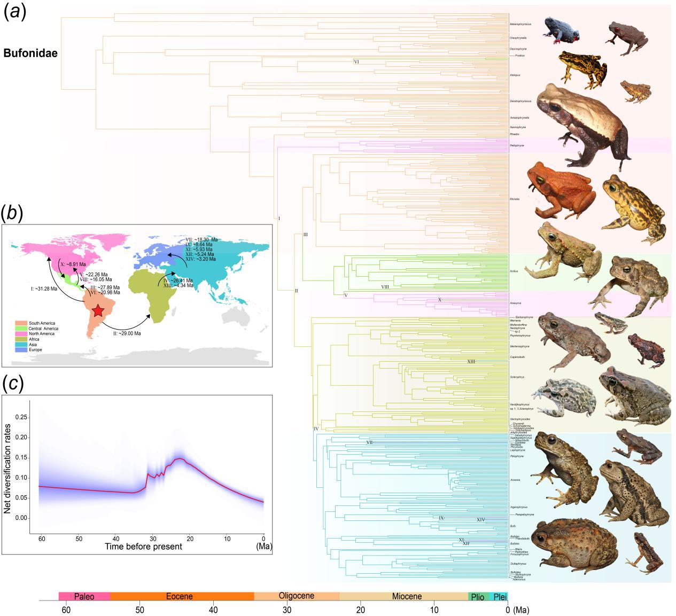676x616 pixels.
Task: Select the Atelopus label on the phylogeny
Action: coord(515,75)
